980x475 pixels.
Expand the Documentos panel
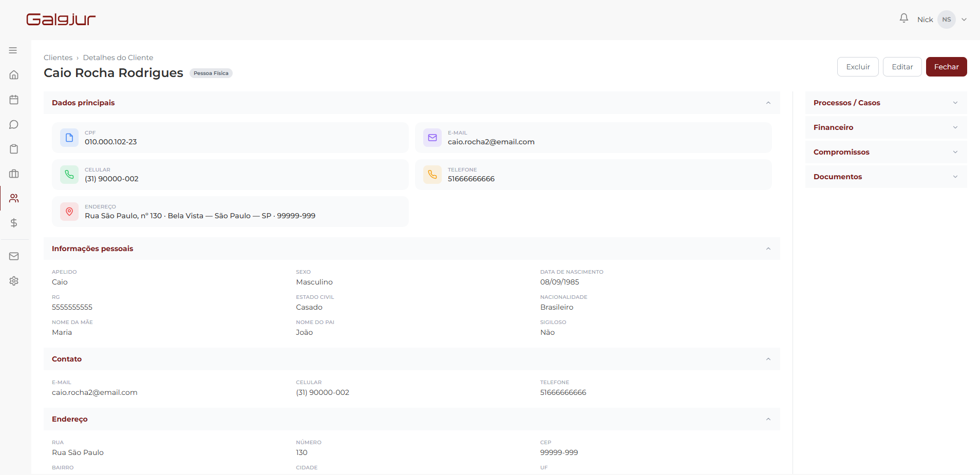coord(886,177)
